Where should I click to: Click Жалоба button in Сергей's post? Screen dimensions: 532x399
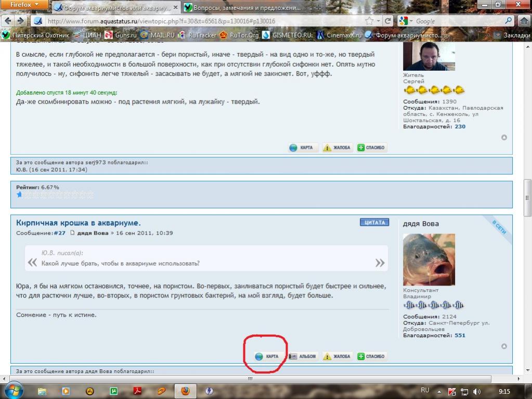(336, 147)
